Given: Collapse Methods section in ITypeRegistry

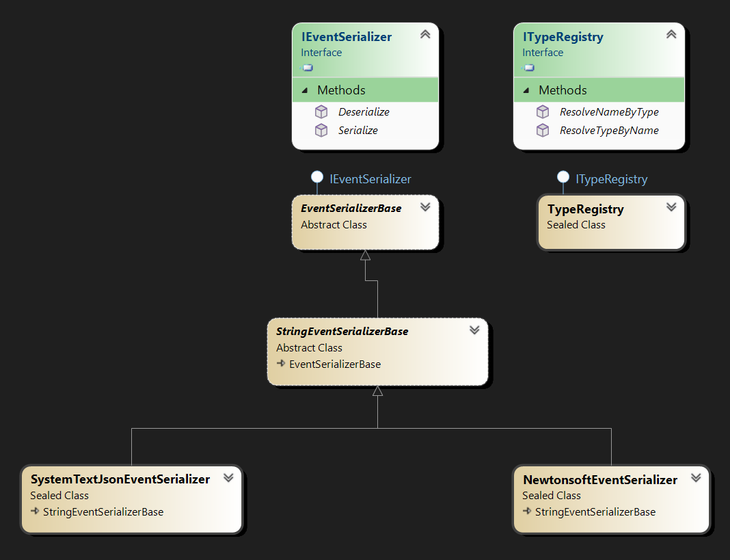Looking at the screenshot, I should point(526,90).
